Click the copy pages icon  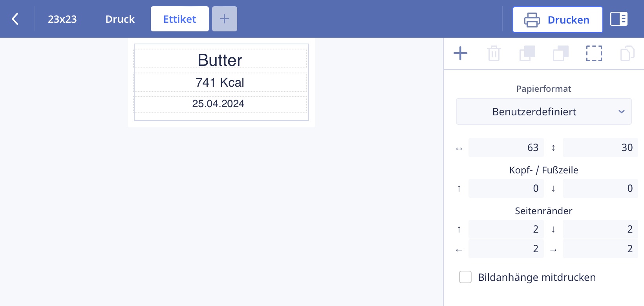point(627,53)
